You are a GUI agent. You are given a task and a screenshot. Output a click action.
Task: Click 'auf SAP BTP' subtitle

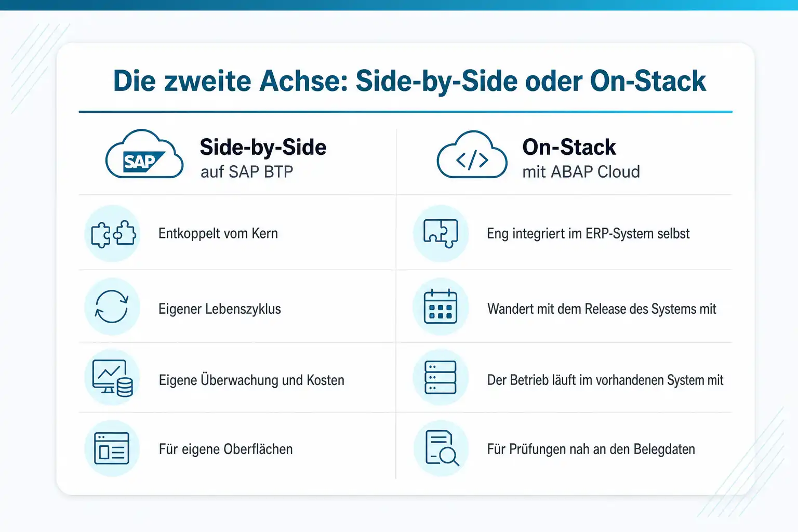tap(247, 172)
